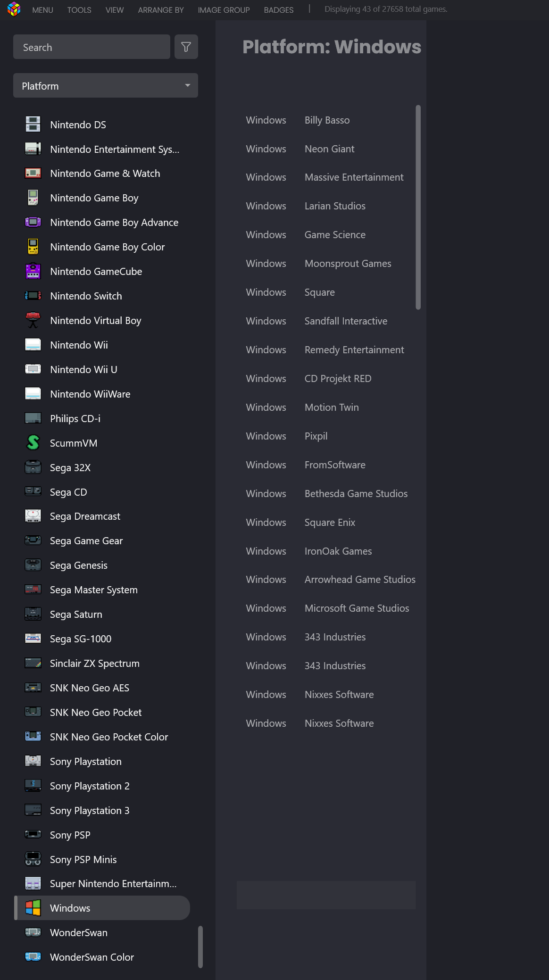Screen dimensions: 549x980
Task: Click the Game Boy Color icon
Action: pos(33,247)
